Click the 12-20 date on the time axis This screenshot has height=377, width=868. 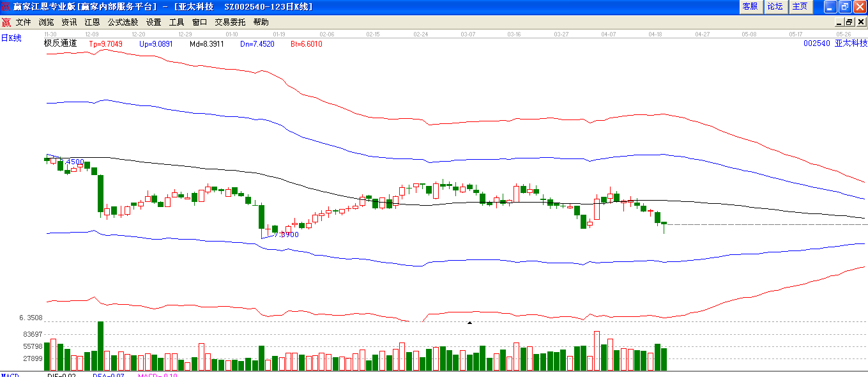click(x=138, y=34)
